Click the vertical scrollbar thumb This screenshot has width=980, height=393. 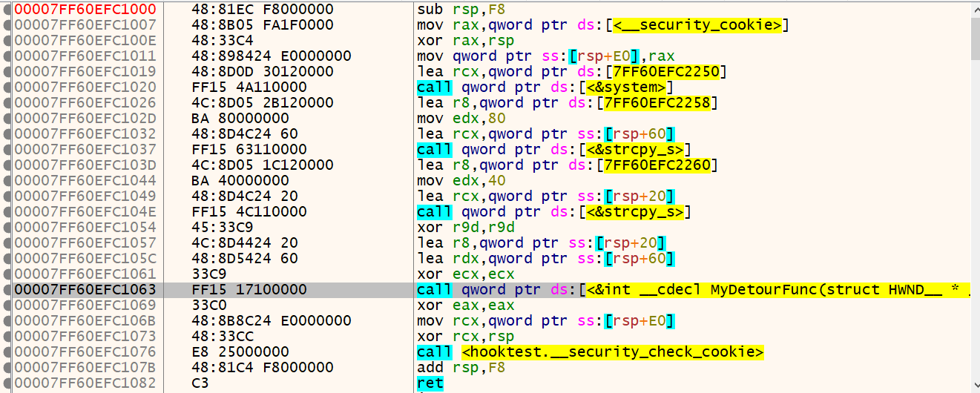974,37
